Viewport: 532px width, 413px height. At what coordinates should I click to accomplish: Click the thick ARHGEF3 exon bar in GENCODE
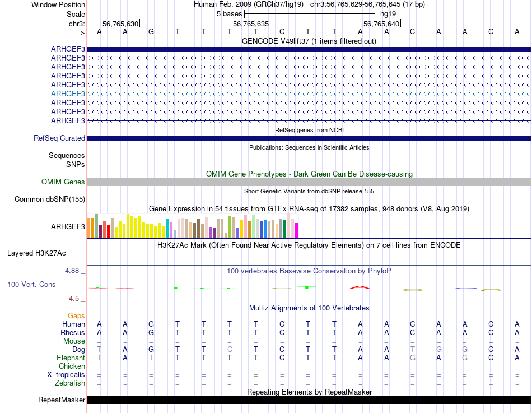[x=309, y=49]
